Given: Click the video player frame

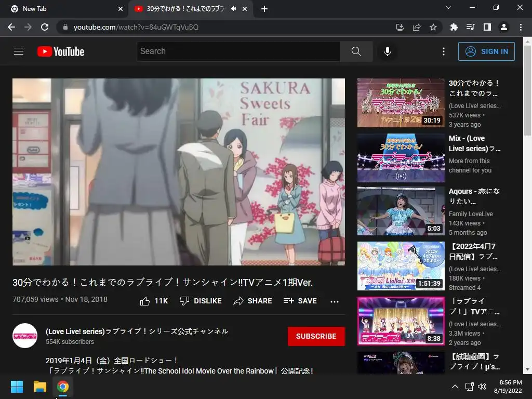Looking at the screenshot, I should coord(179,171).
